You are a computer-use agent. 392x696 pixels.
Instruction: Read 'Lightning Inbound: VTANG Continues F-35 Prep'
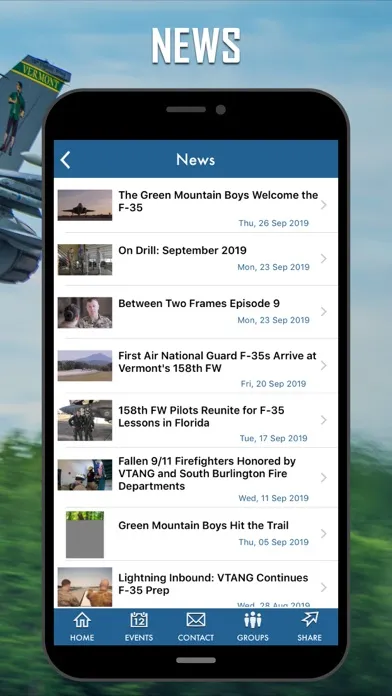[x=213, y=584]
